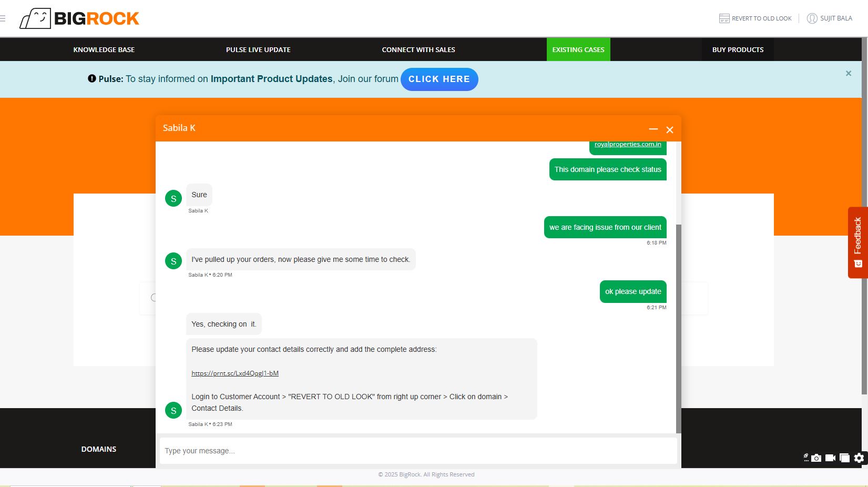Open the prnt.sc screenshot link
Screen dimensions: 868x487
coord(235,373)
